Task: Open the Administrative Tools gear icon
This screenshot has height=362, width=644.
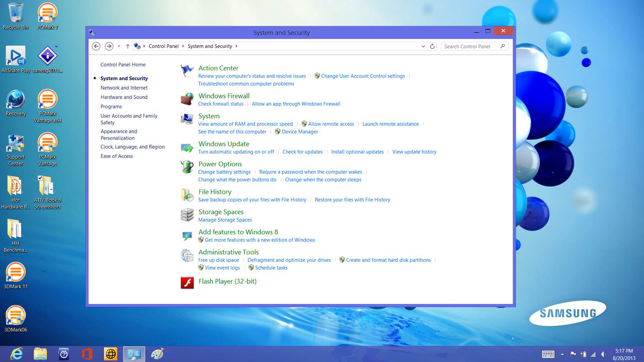Action: pos(187,255)
